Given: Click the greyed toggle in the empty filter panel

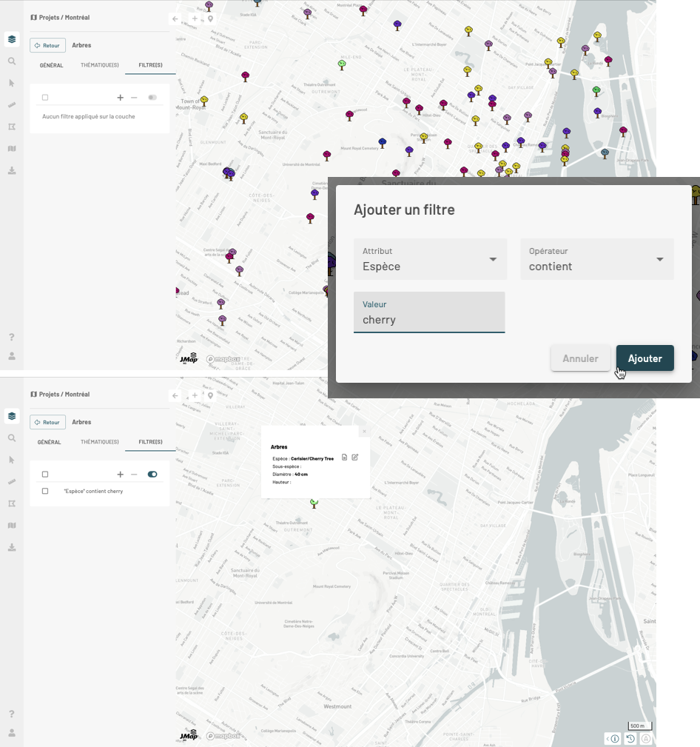Looking at the screenshot, I should point(152,98).
